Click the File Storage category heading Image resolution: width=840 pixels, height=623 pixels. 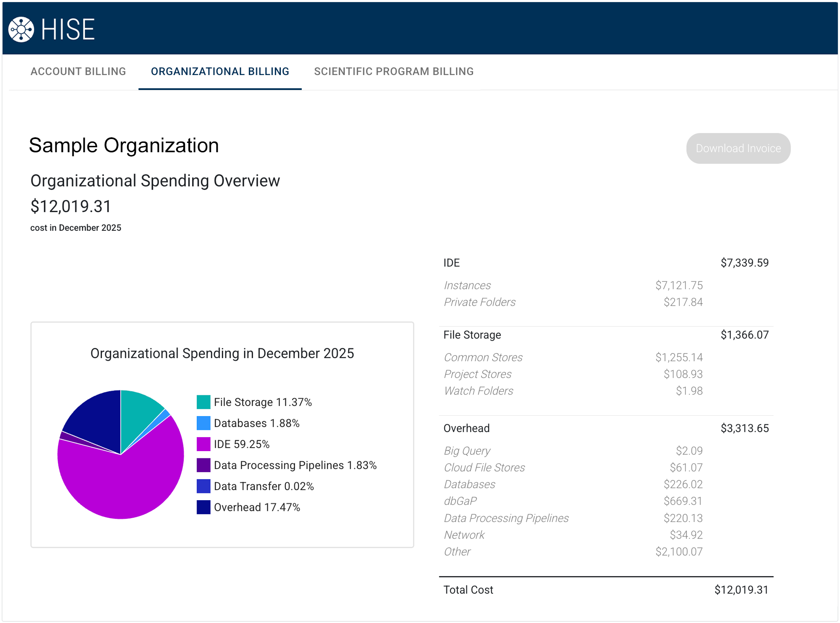472,335
